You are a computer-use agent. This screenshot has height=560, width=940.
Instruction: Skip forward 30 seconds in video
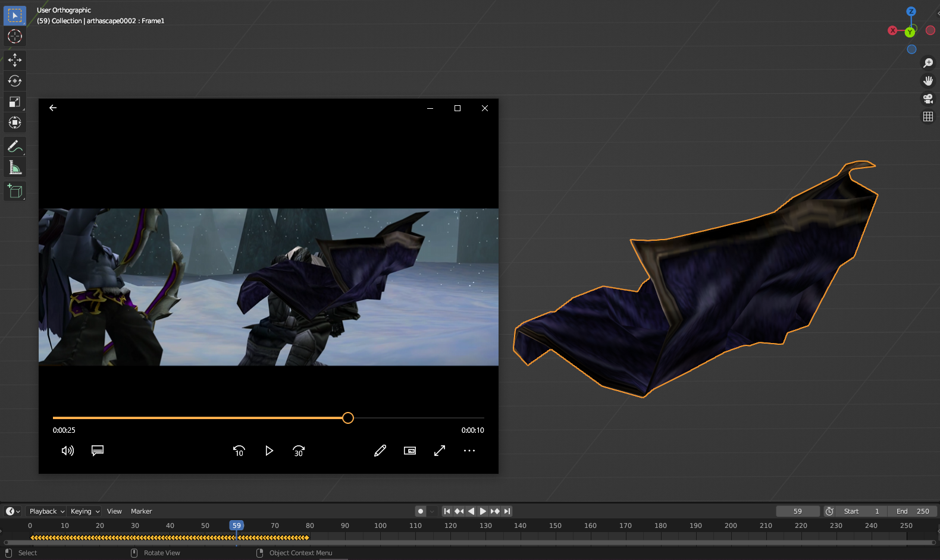coord(299,451)
